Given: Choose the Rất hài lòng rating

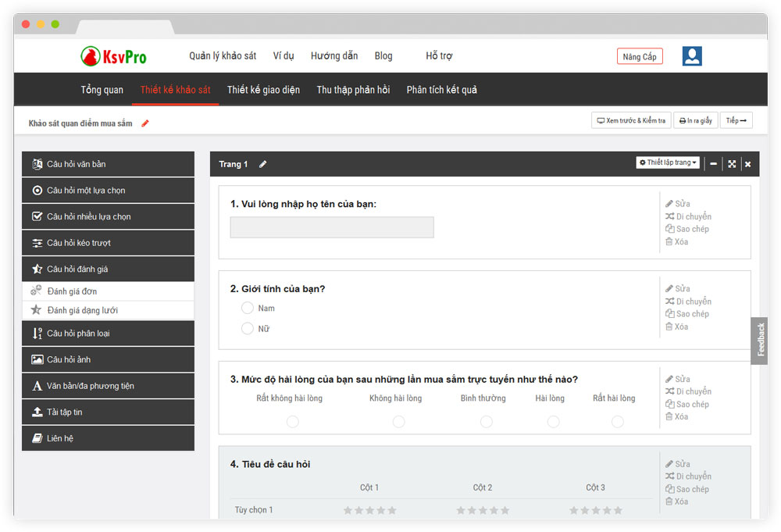Looking at the screenshot, I should tap(618, 422).
